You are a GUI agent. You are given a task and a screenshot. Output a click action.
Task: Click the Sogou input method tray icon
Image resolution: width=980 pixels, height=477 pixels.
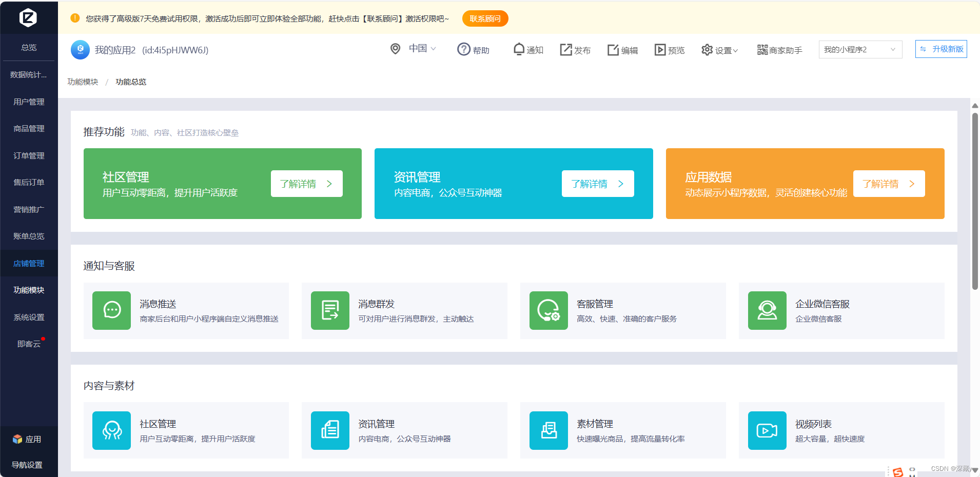coord(898,472)
